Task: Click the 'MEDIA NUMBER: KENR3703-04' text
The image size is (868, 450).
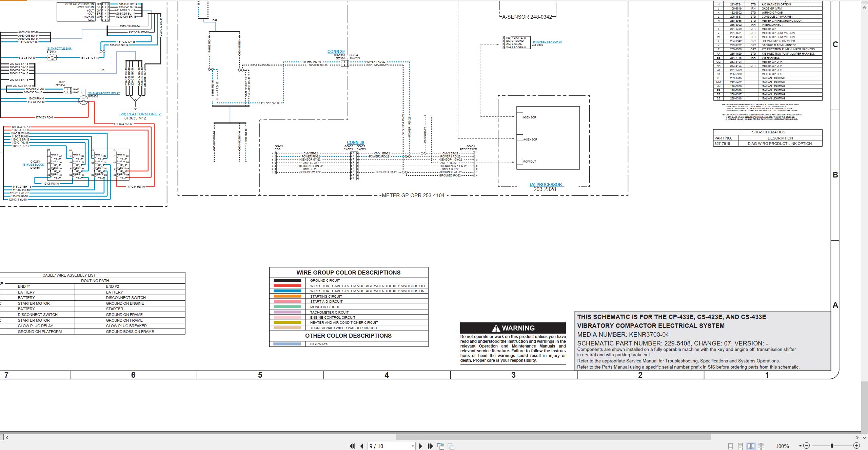Action: 623,335
